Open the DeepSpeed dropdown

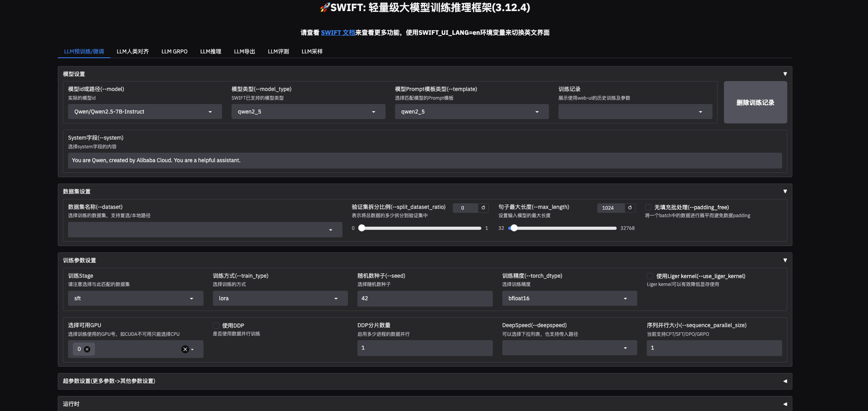[570, 348]
